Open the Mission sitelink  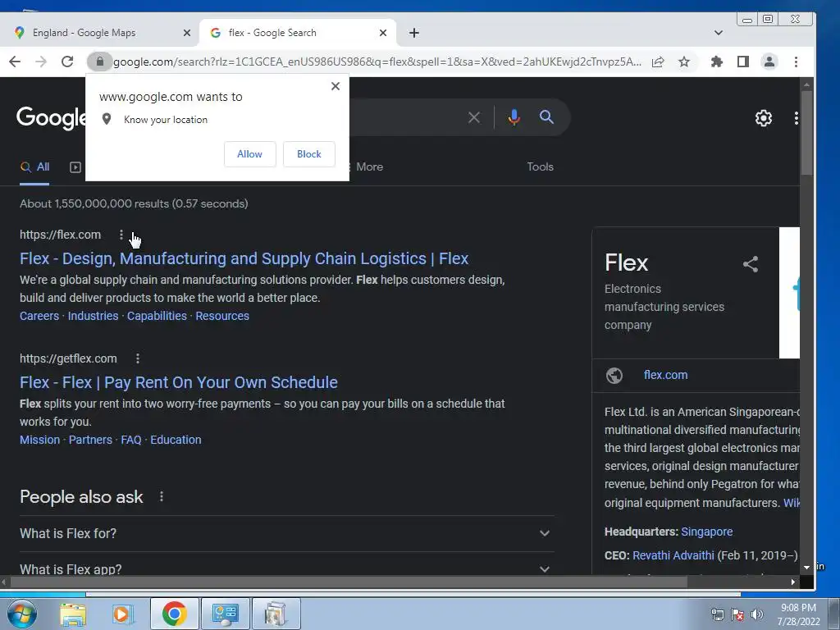(40, 440)
